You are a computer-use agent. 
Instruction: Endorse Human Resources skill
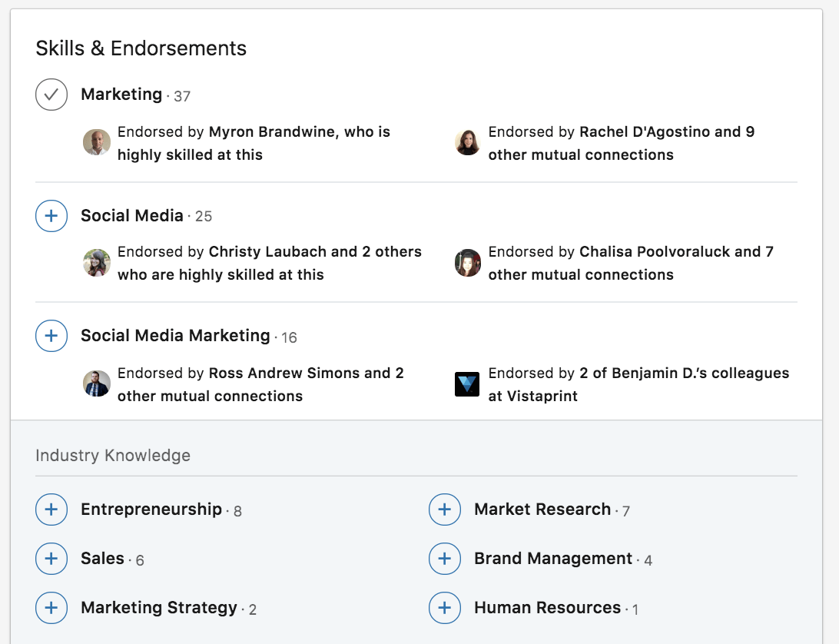[444, 608]
